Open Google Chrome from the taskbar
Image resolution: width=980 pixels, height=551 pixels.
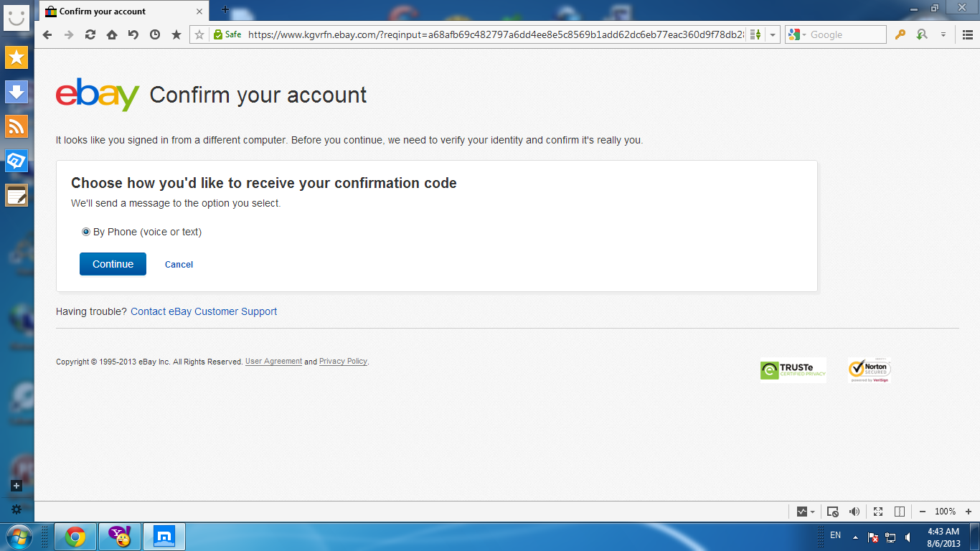75,537
